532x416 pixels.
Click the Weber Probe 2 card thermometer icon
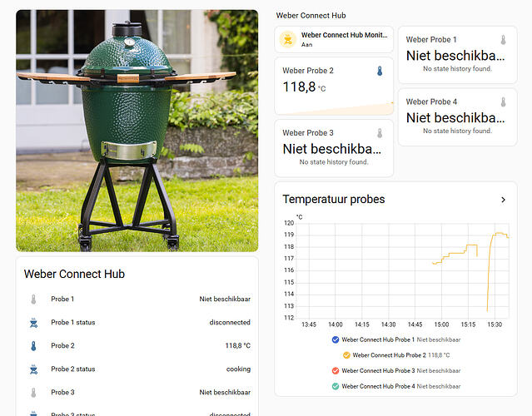(380, 71)
